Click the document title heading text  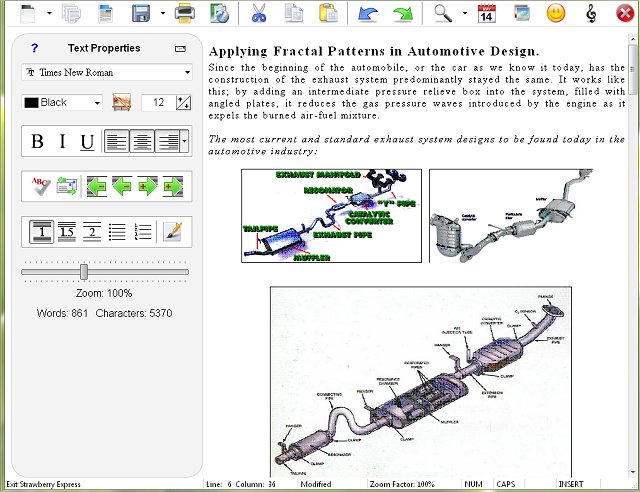pyautogui.click(x=374, y=51)
